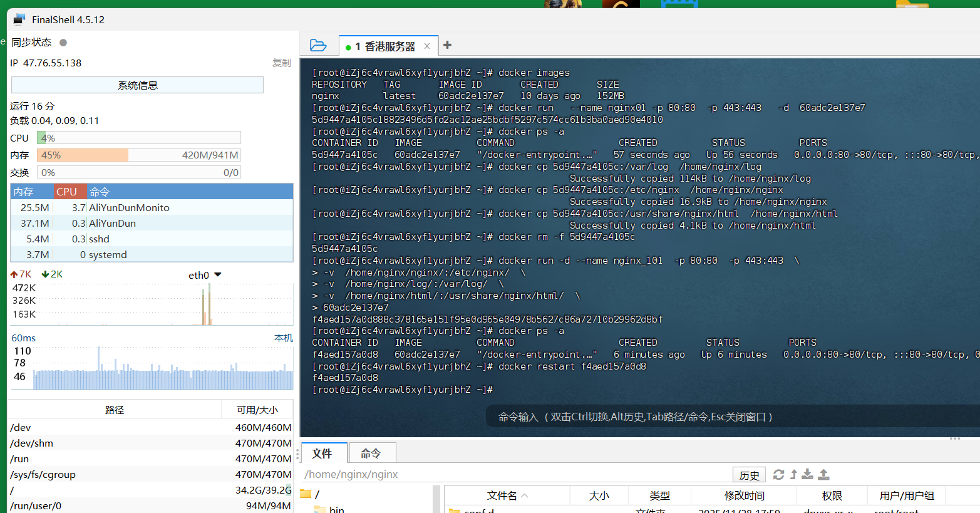
Task: Open the 历史 path history button
Action: click(x=749, y=475)
